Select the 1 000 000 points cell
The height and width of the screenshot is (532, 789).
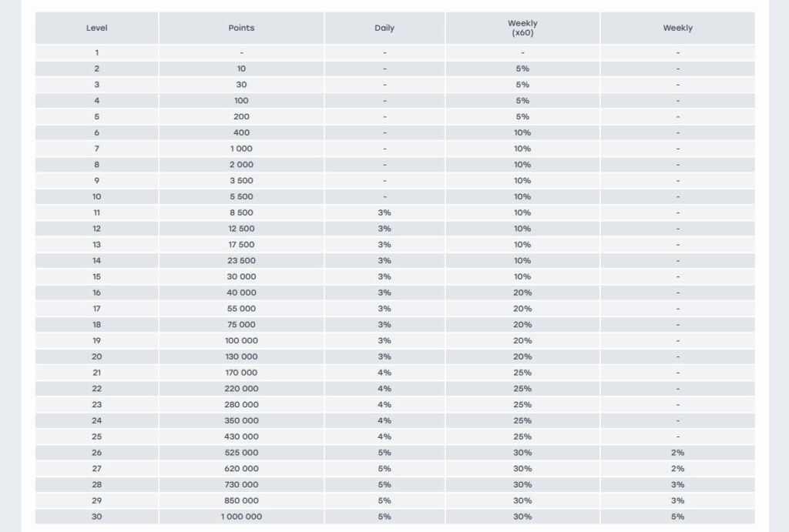coord(241,517)
